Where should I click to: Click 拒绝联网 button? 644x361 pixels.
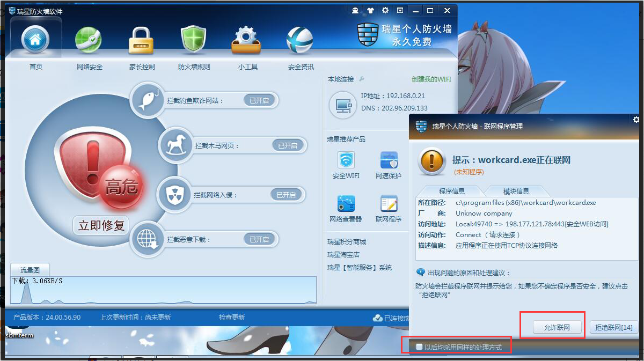click(x=613, y=327)
